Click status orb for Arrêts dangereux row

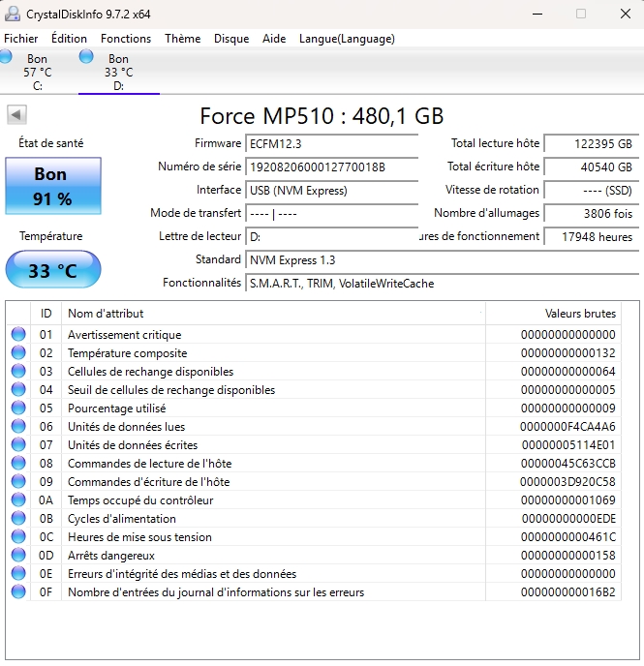18,556
